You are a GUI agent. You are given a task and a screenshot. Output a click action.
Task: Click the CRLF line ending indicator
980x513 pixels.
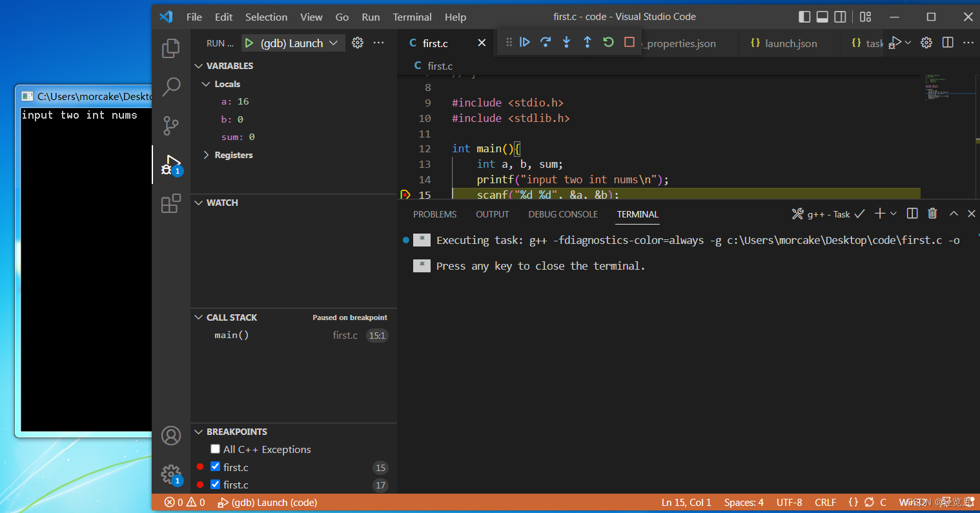[825, 502]
